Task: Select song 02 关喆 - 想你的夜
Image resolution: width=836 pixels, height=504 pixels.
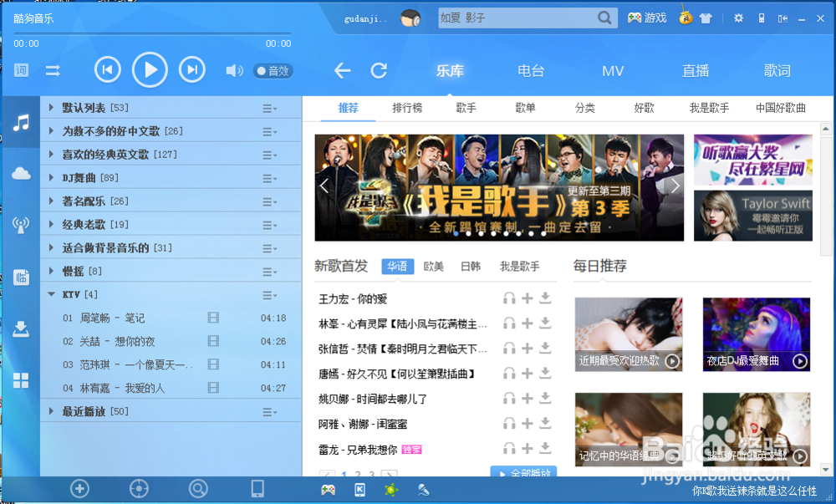Action: coord(171,342)
